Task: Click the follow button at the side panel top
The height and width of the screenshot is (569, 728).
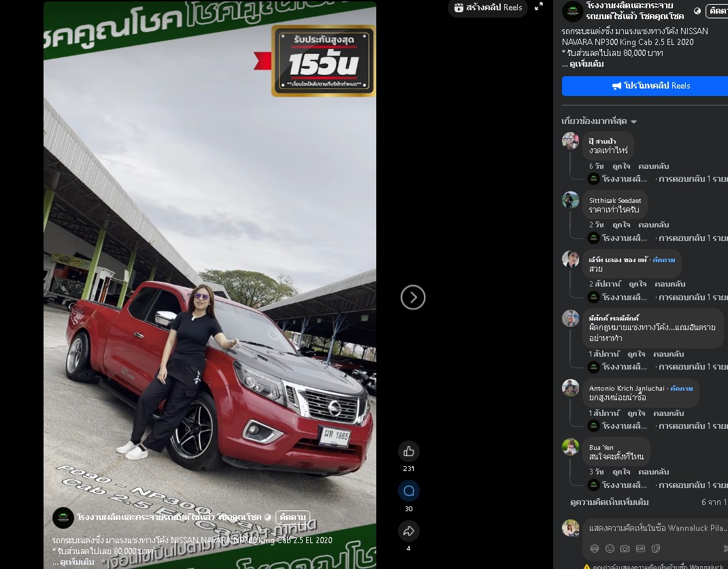Action: tap(717, 11)
